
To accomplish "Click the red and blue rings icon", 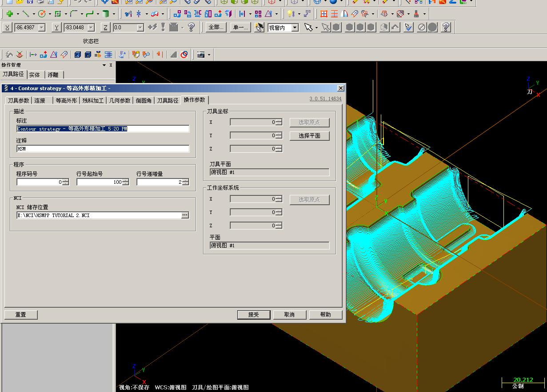I will pos(184,55).
